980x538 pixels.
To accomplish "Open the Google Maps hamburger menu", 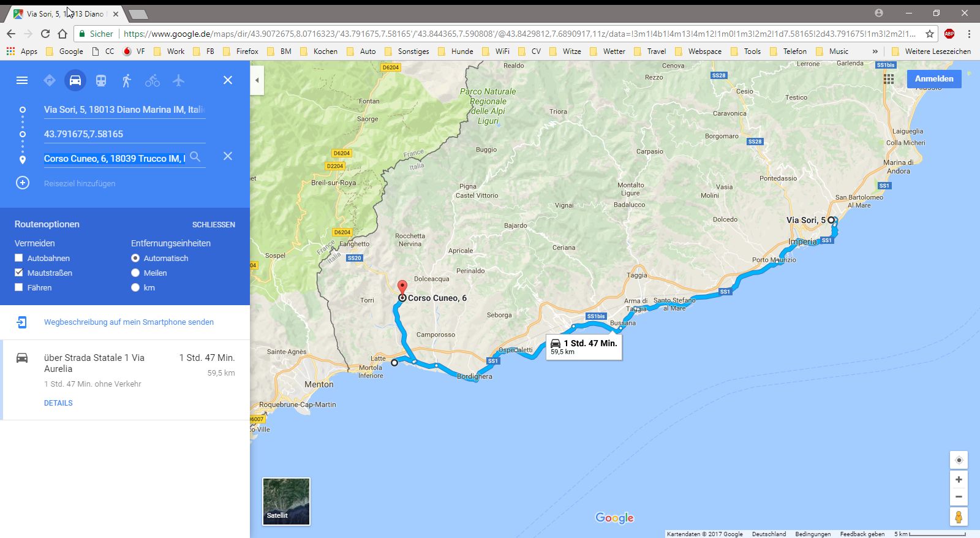I will coord(22,80).
